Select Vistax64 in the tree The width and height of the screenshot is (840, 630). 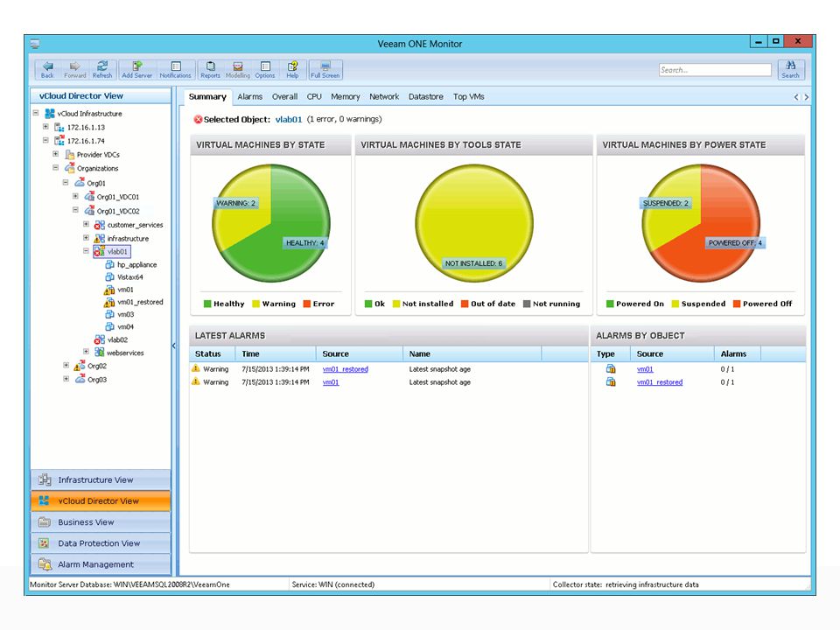130,277
